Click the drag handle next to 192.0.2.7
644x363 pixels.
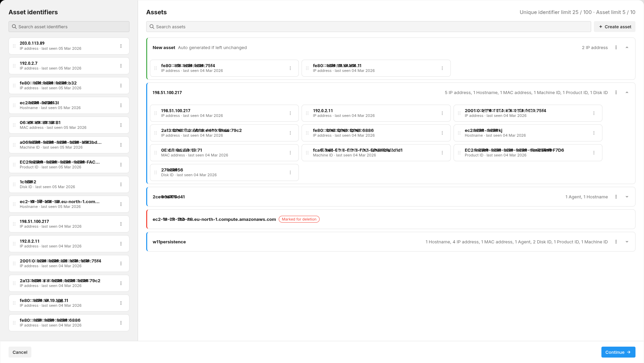[14, 65]
